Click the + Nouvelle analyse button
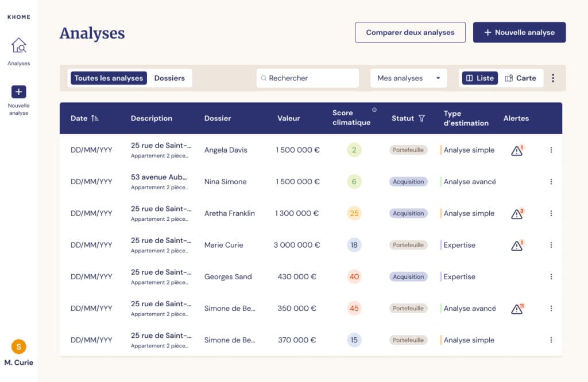Viewport: 588px width, 382px height. click(x=519, y=33)
